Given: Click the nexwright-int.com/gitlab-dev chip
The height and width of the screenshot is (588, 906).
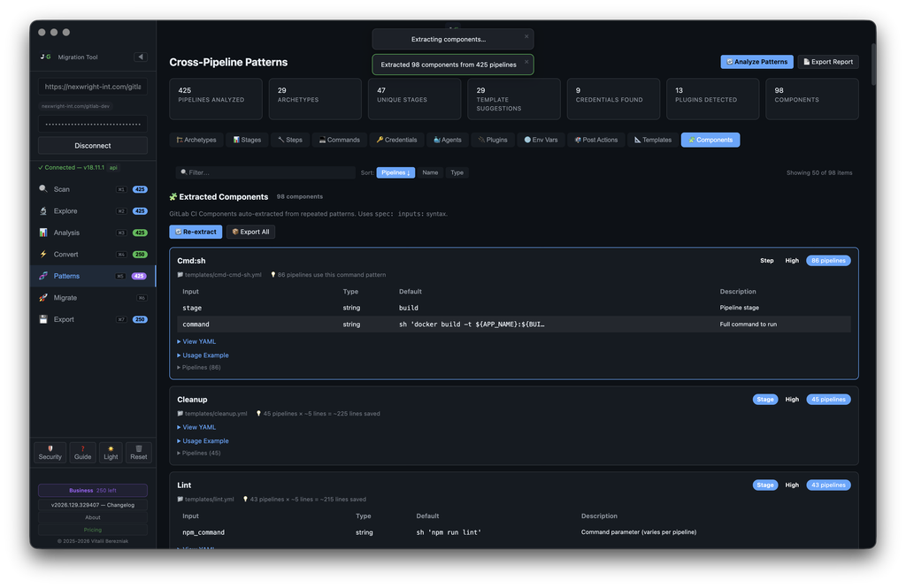Looking at the screenshot, I should click(76, 106).
